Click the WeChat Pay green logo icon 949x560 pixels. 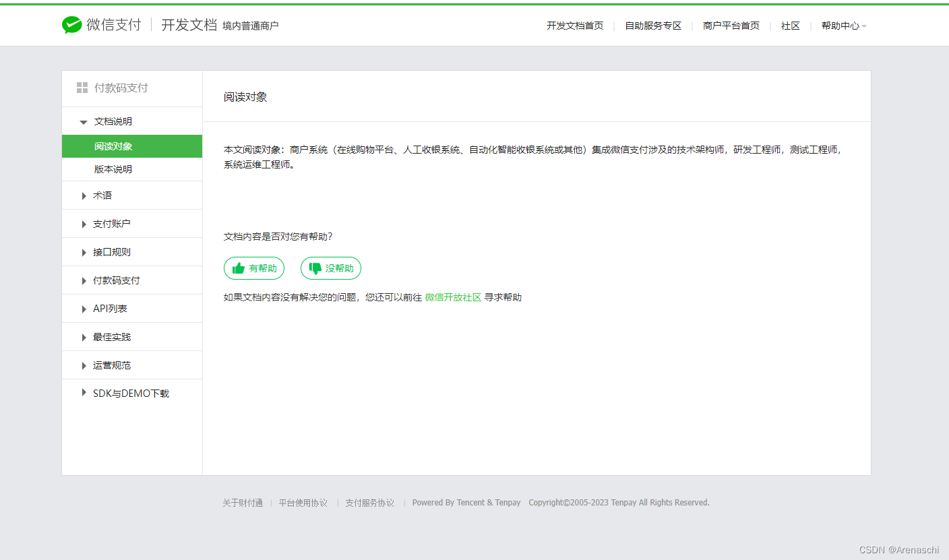click(72, 24)
